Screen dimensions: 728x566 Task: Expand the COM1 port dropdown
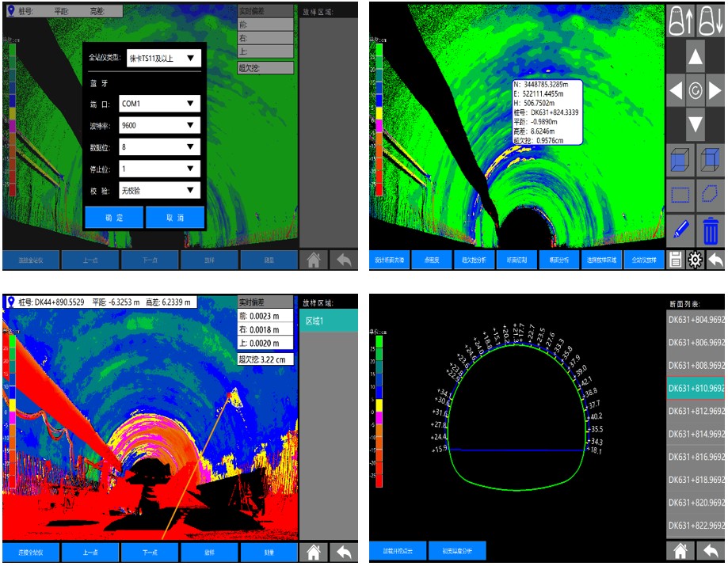[159, 104]
